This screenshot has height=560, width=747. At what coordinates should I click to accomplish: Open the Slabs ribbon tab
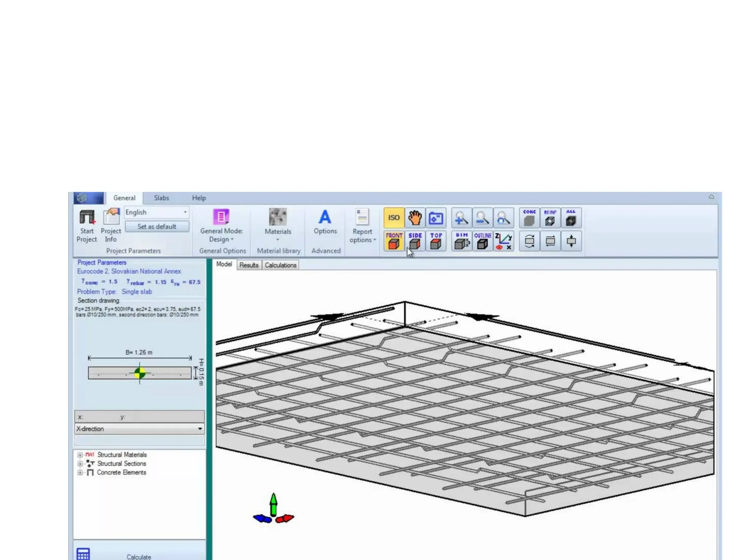161,198
